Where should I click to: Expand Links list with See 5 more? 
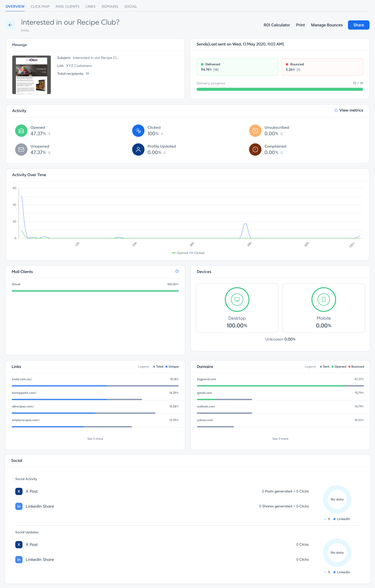tap(95, 439)
